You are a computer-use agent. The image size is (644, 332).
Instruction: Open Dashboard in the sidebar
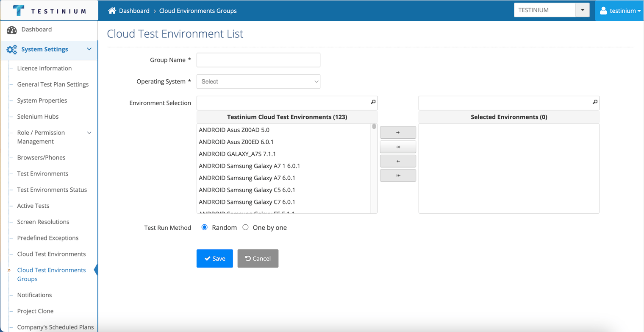click(x=36, y=29)
